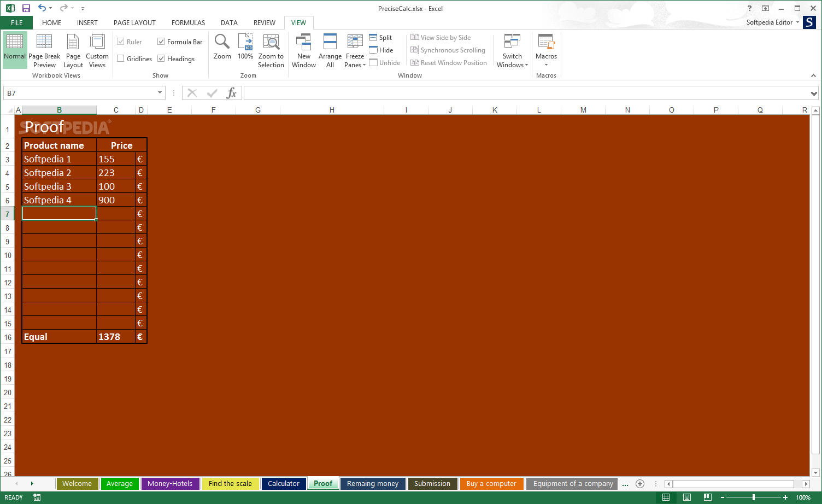Open the Calculator sheet tab
822x504 pixels.
click(x=284, y=484)
